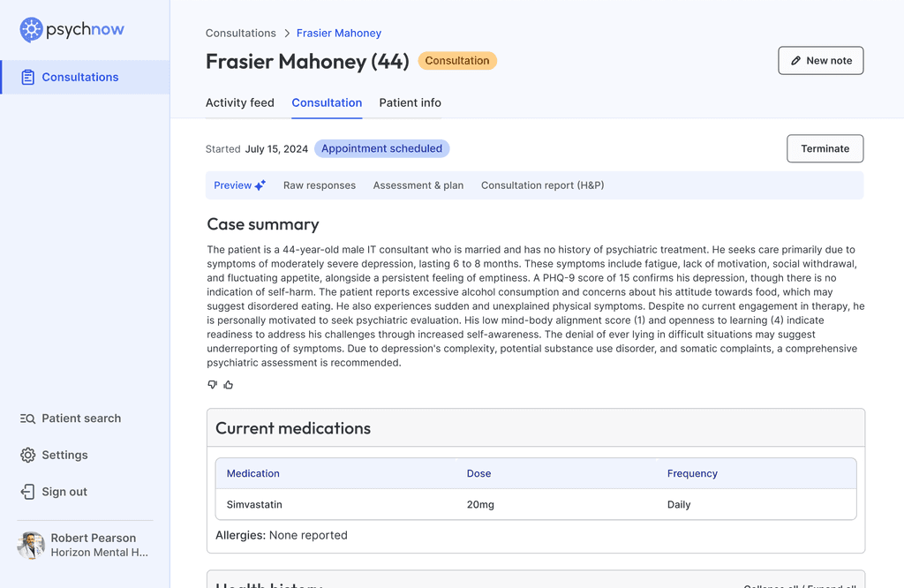Sort by the Medication column header
The height and width of the screenshot is (588, 904).
(x=253, y=473)
